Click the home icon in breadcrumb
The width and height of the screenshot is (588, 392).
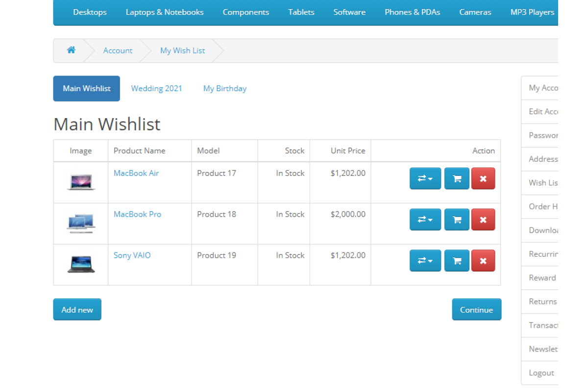(71, 50)
